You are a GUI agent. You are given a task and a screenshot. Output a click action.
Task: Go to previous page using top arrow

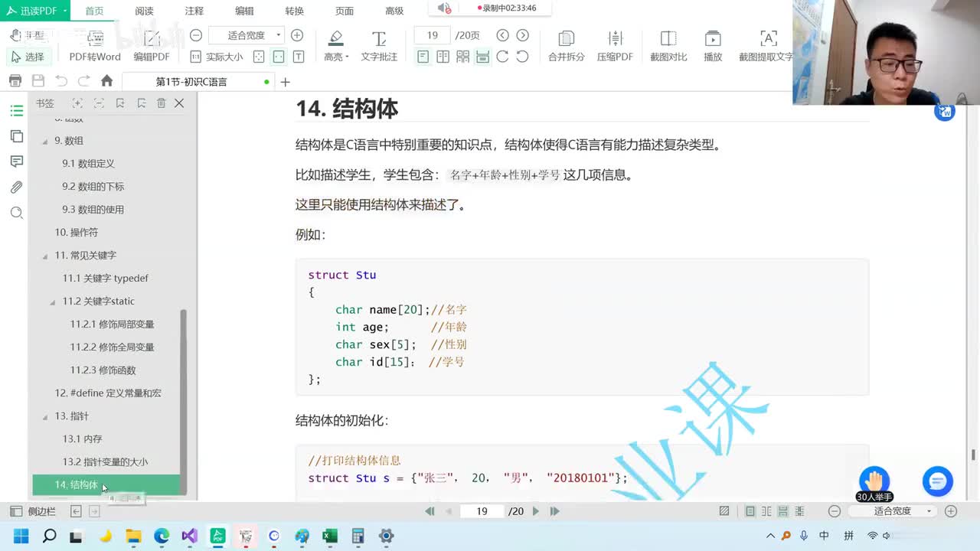point(502,35)
